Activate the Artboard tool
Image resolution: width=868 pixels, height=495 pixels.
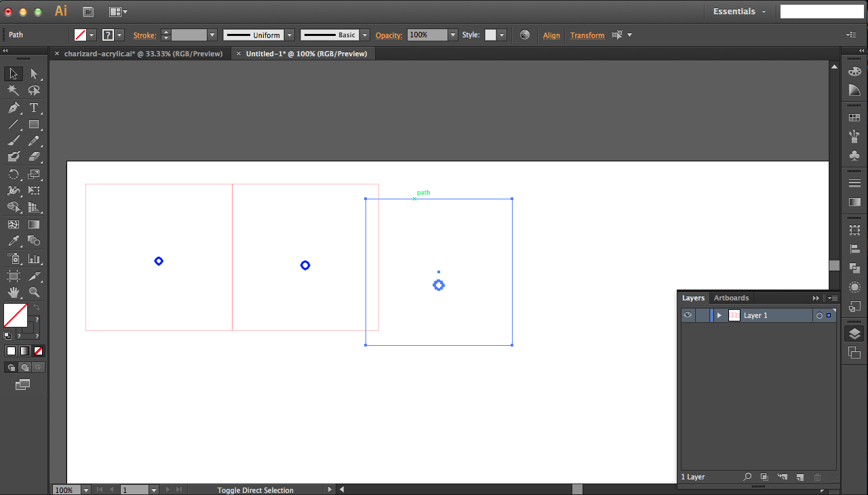pyautogui.click(x=14, y=276)
